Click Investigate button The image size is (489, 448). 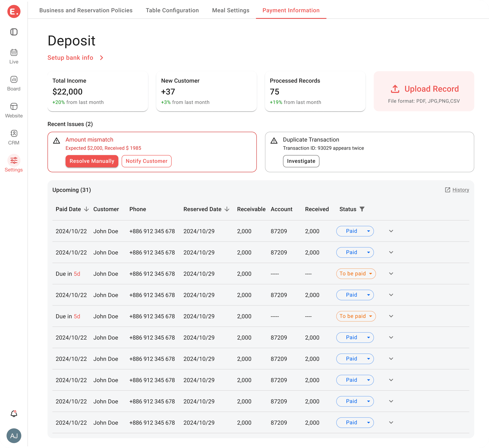tap(301, 161)
